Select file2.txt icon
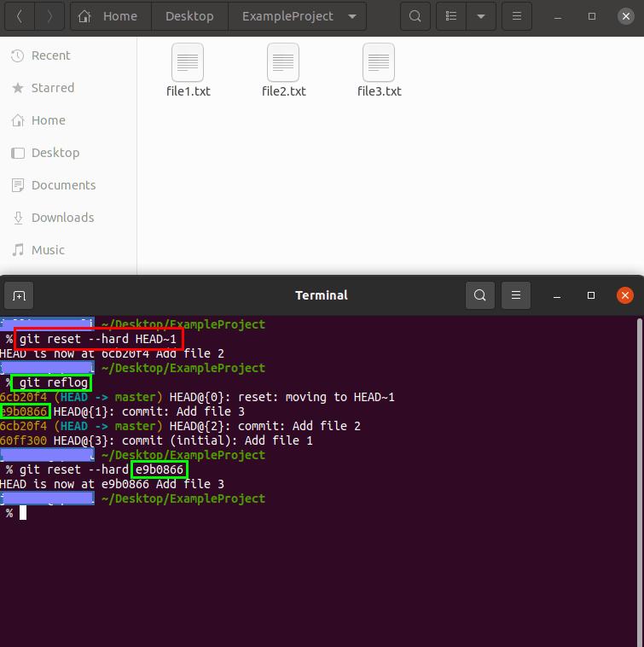The height and width of the screenshot is (647, 644). (283, 62)
